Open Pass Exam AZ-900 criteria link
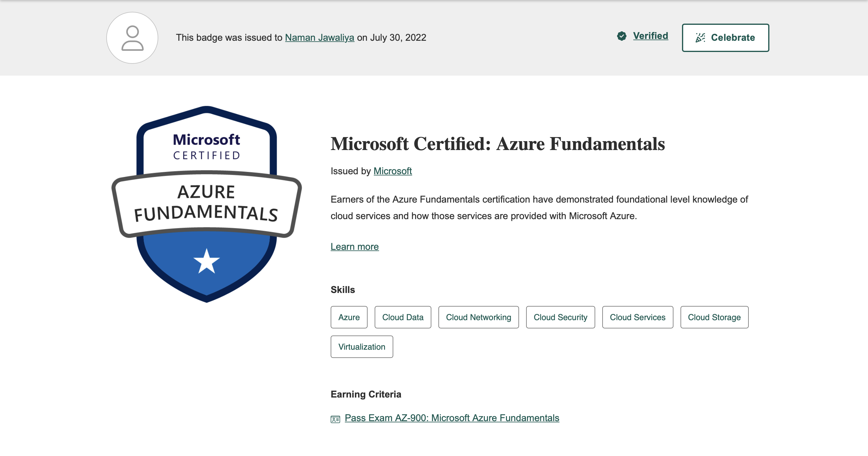868x456 pixels. point(452,418)
